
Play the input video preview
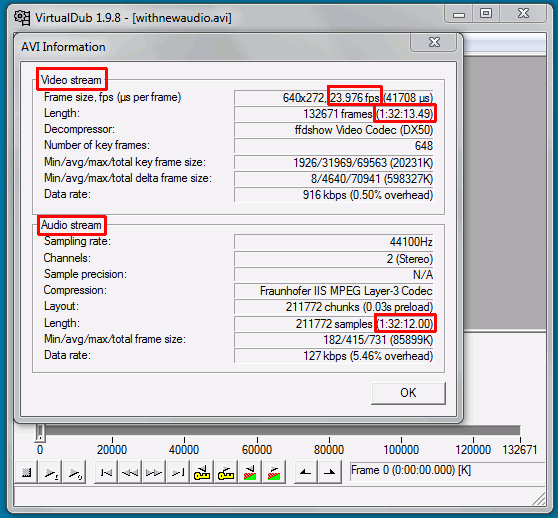[x=51, y=472]
